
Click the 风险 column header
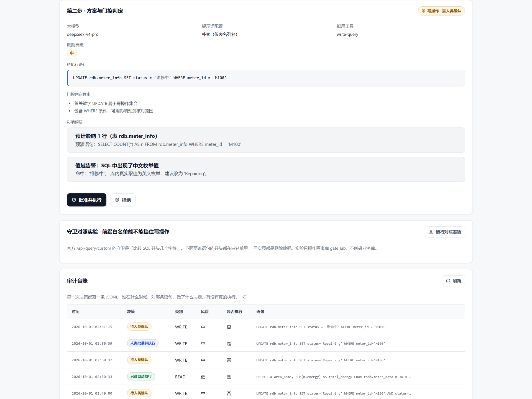(205, 311)
